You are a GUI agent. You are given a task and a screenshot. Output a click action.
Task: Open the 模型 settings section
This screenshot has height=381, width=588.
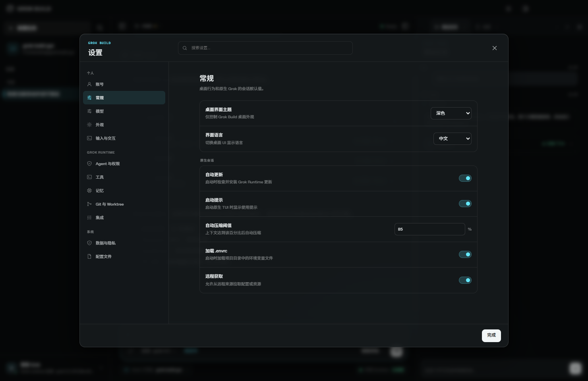pos(124,111)
